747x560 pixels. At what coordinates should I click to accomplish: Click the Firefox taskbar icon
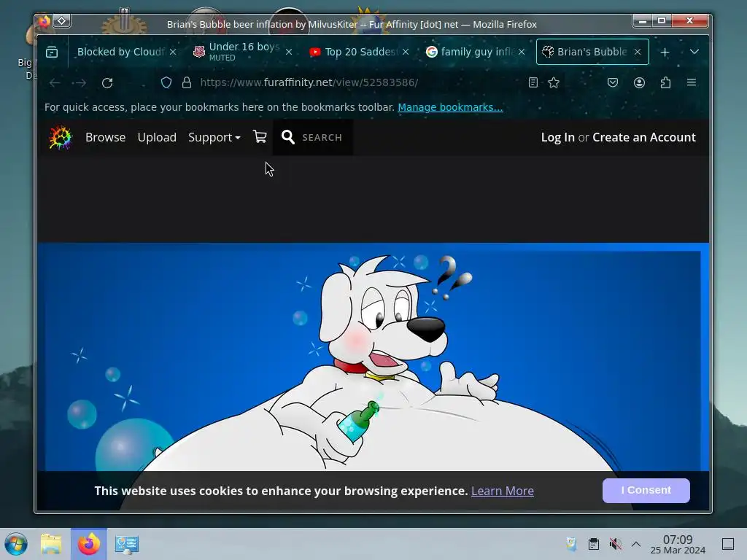(x=89, y=544)
